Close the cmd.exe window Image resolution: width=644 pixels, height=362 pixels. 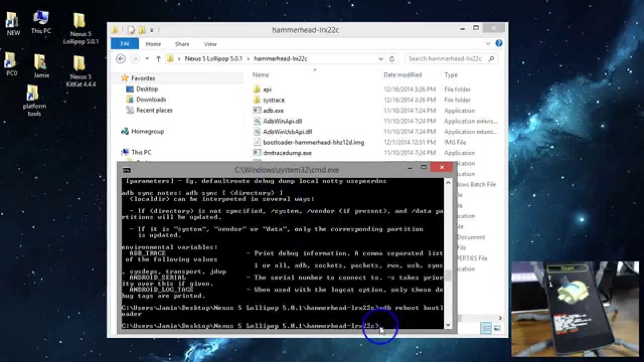point(441,167)
